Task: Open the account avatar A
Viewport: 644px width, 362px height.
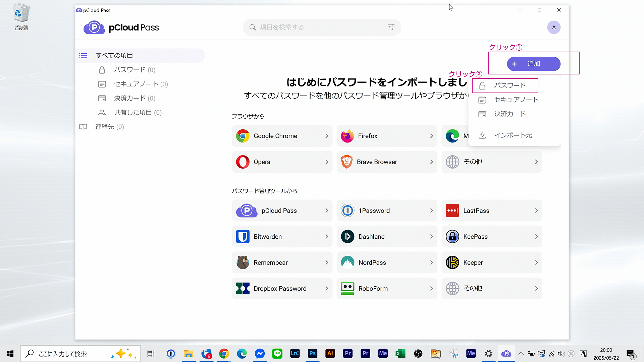Action: tap(554, 27)
